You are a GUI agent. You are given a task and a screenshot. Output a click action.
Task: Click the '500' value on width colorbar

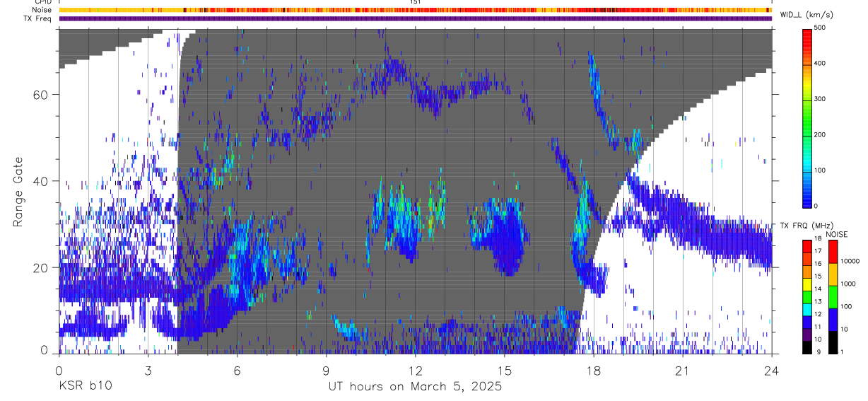[820, 28]
